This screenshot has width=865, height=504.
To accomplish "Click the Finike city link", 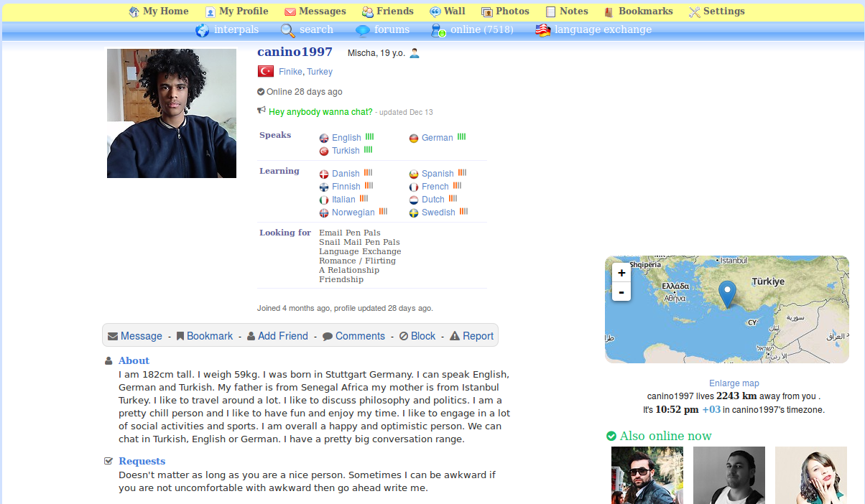I will 290,72.
